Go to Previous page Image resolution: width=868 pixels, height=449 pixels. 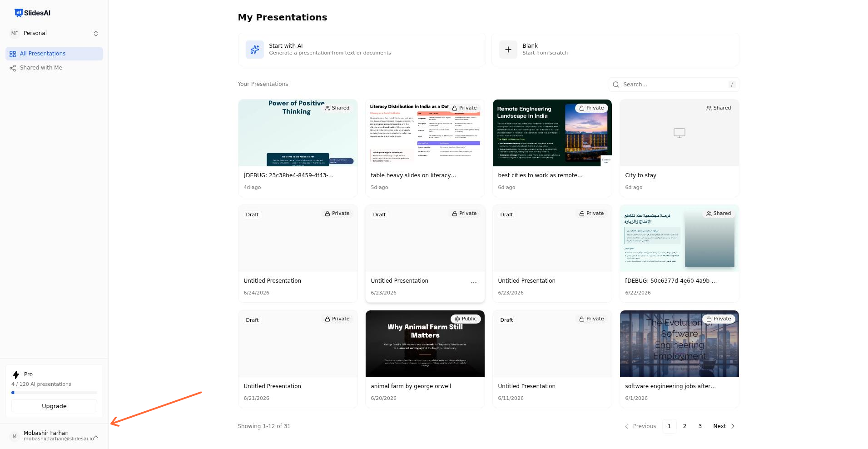(x=640, y=426)
